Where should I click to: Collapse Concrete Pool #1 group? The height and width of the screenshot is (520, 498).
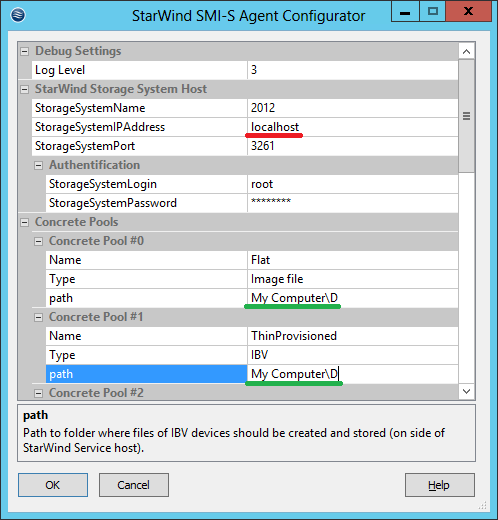[39, 317]
